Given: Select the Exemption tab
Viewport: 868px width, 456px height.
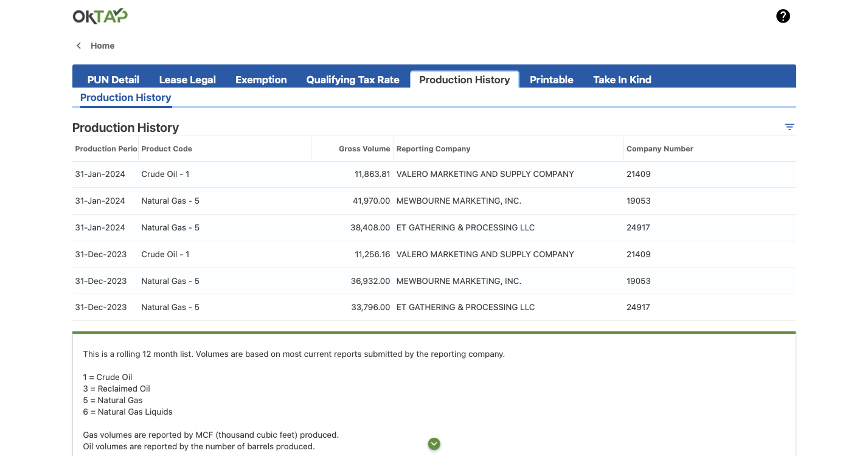Looking at the screenshot, I should (261, 80).
